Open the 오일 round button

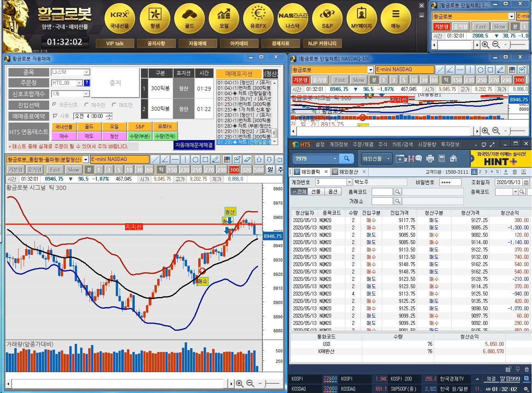224,19
